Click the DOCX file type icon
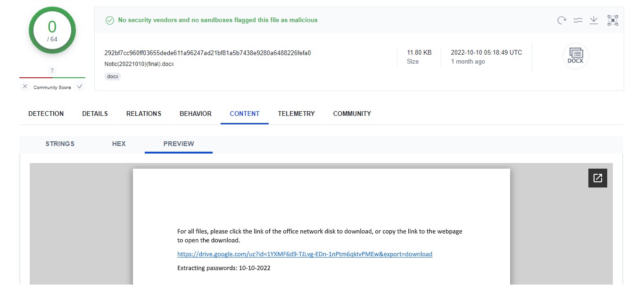 point(575,56)
